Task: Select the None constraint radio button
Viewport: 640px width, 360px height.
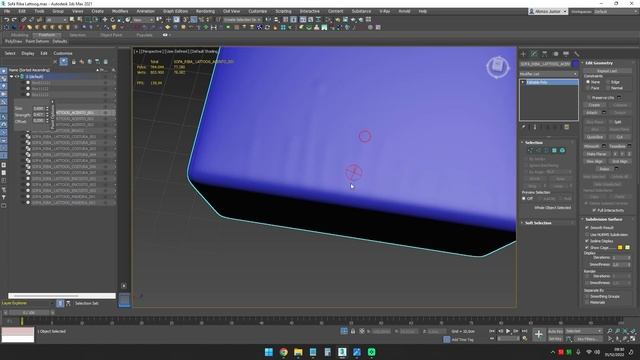Action: (588, 82)
